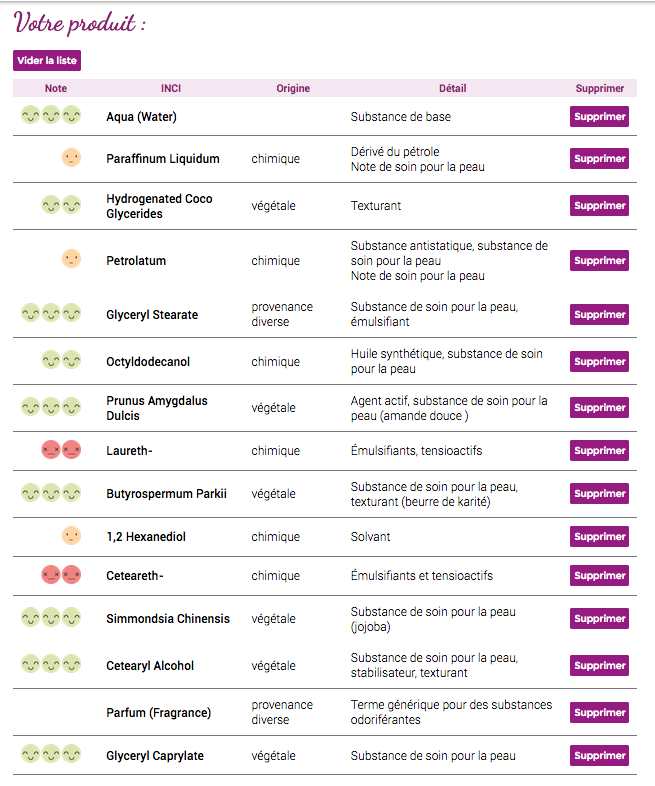This screenshot has height=786, width=655.
Task: Click orange neutral face for Paraffinum Liquidum
Action: [x=71, y=158]
